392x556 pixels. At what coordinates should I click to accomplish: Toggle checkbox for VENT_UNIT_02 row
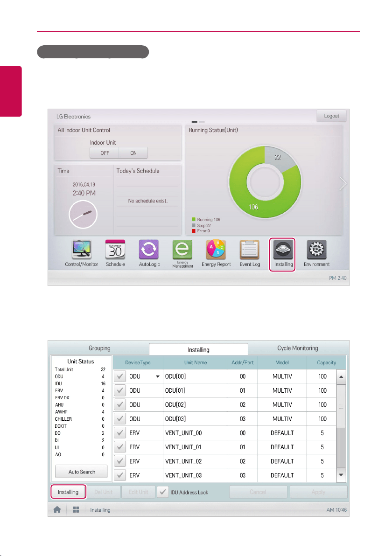(x=120, y=461)
